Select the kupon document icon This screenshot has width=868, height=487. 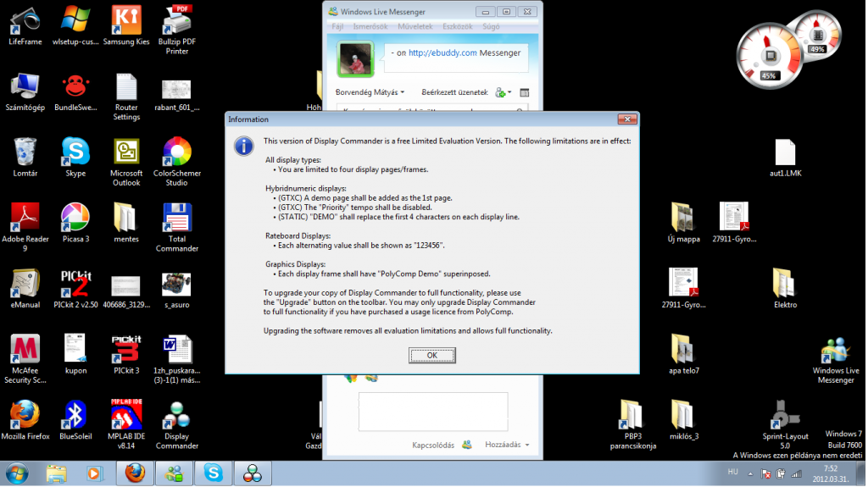[75, 355]
